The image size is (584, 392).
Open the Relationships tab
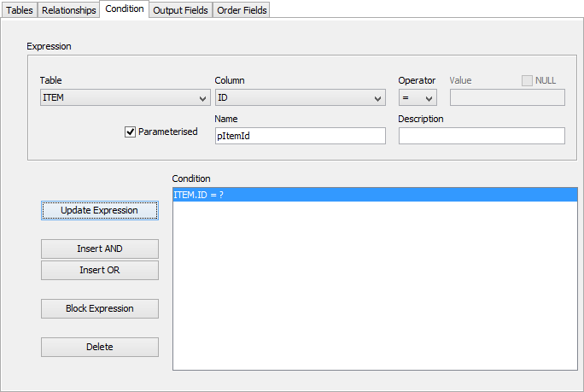(69, 10)
